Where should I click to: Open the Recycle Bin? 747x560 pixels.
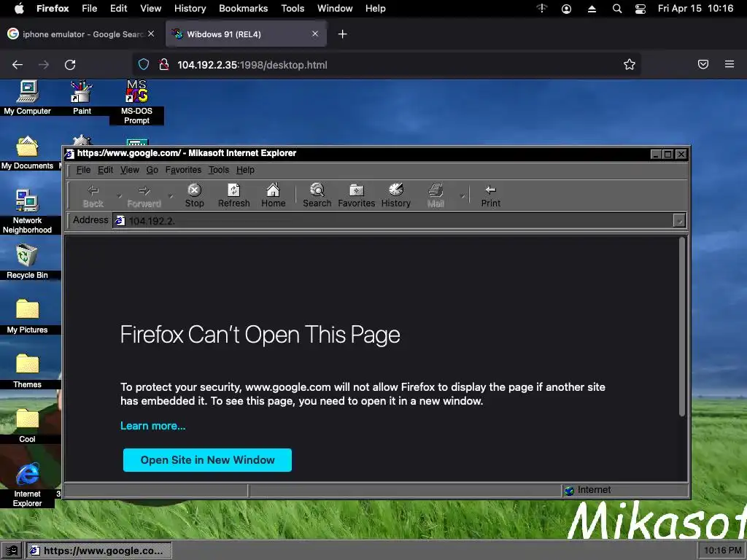tap(27, 262)
